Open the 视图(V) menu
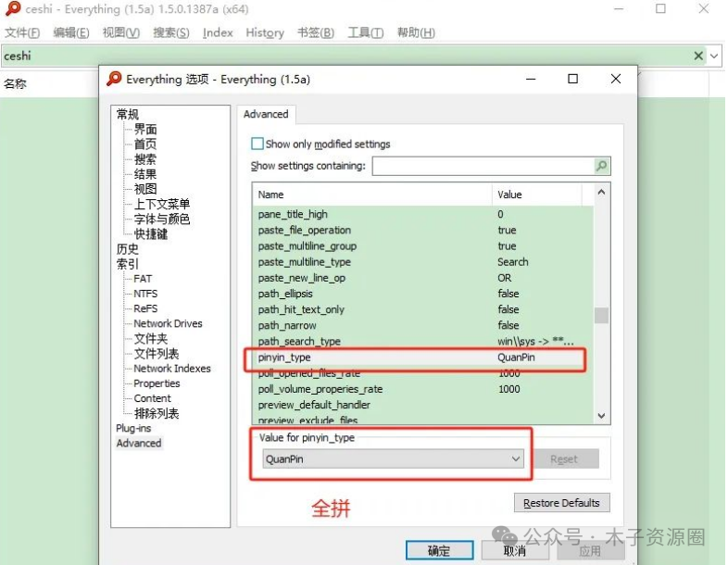728x565 pixels. click(x=120, y=32)
